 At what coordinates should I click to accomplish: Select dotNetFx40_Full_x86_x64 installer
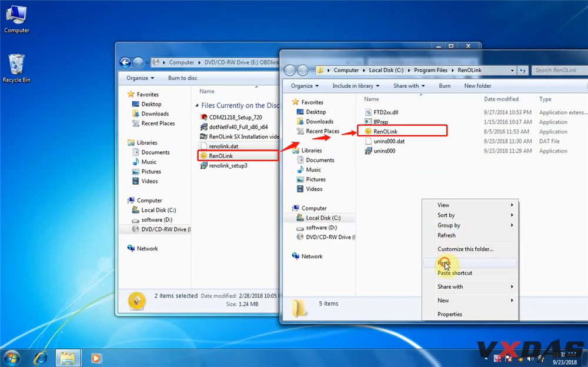click(x=239, y=127)
